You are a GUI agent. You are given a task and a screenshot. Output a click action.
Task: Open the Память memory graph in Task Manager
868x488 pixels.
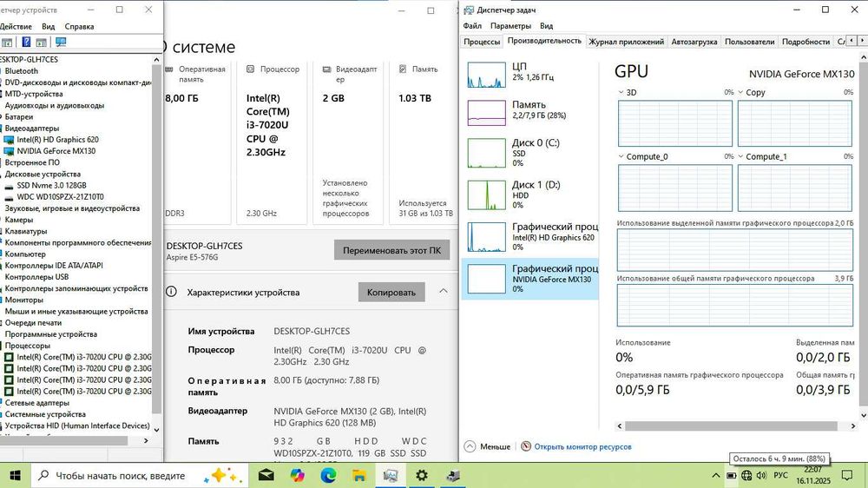[x=486, y=113]
